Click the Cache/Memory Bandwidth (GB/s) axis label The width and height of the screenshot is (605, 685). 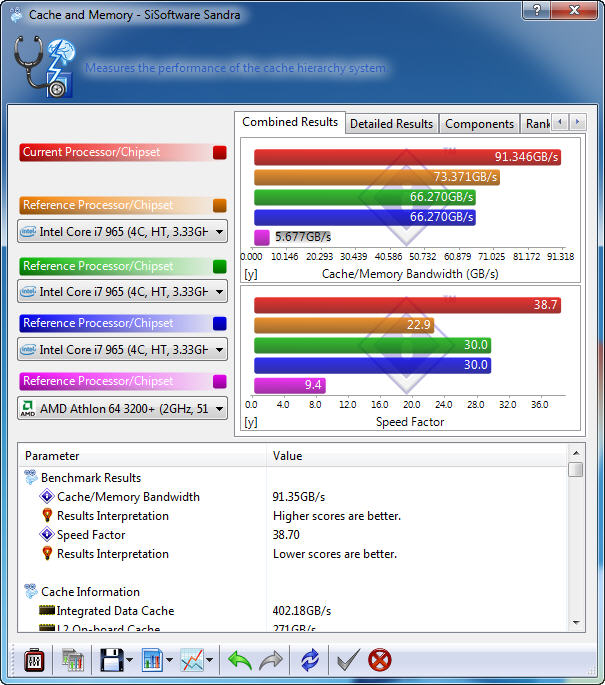(410, 274)
